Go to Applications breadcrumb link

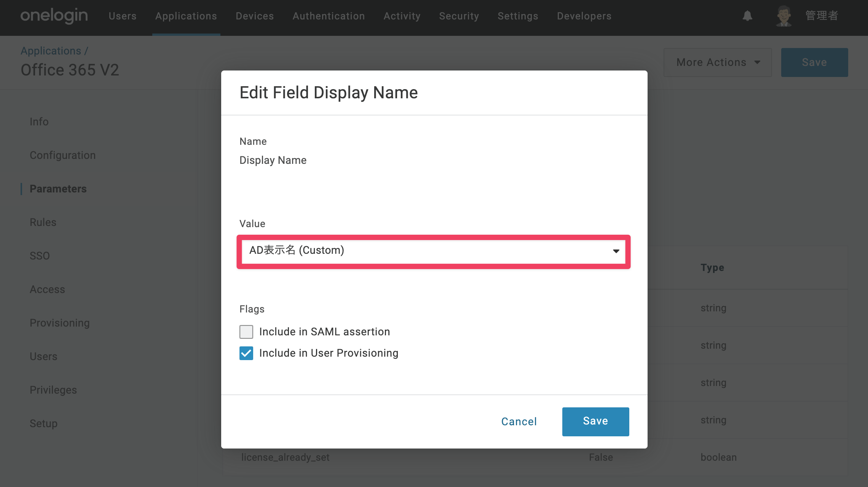tap(51, 51)
